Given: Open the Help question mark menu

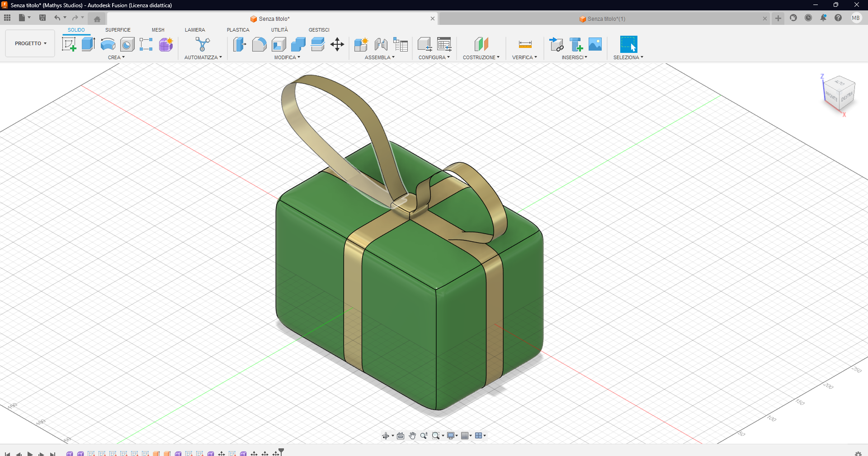Looking at the screenshot, I should pos(838,18).
